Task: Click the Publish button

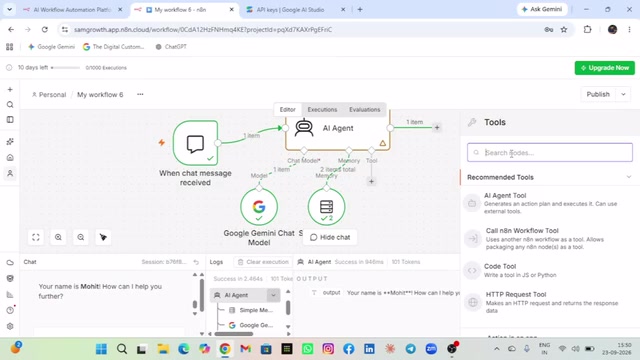Action: coord(598,94)
